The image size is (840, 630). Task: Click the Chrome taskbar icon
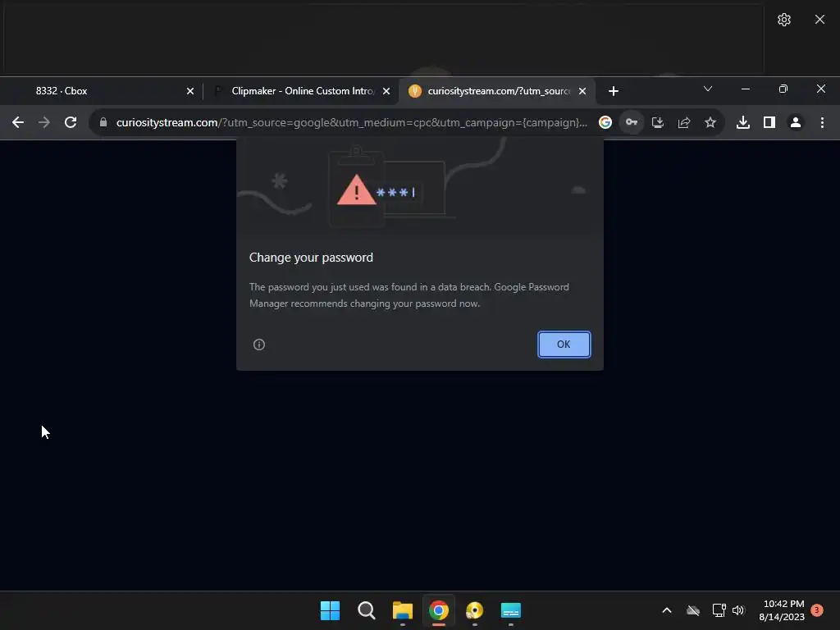(x=438, y=610)
